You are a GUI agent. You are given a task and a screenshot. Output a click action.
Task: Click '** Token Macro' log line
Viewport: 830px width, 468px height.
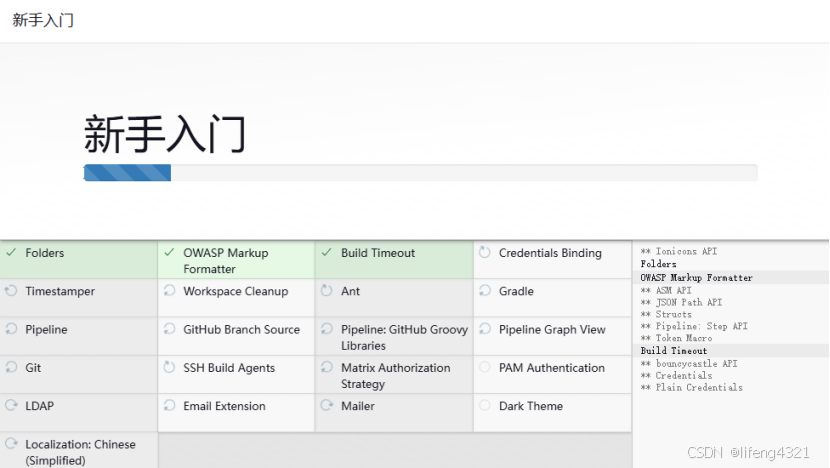coord(676,338)
